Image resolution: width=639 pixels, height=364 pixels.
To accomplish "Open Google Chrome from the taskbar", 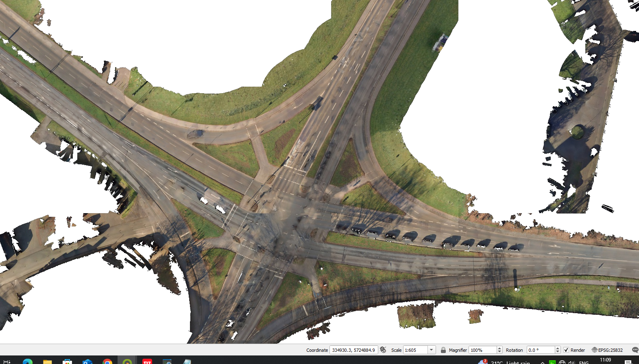I will [x=107, y=362].
